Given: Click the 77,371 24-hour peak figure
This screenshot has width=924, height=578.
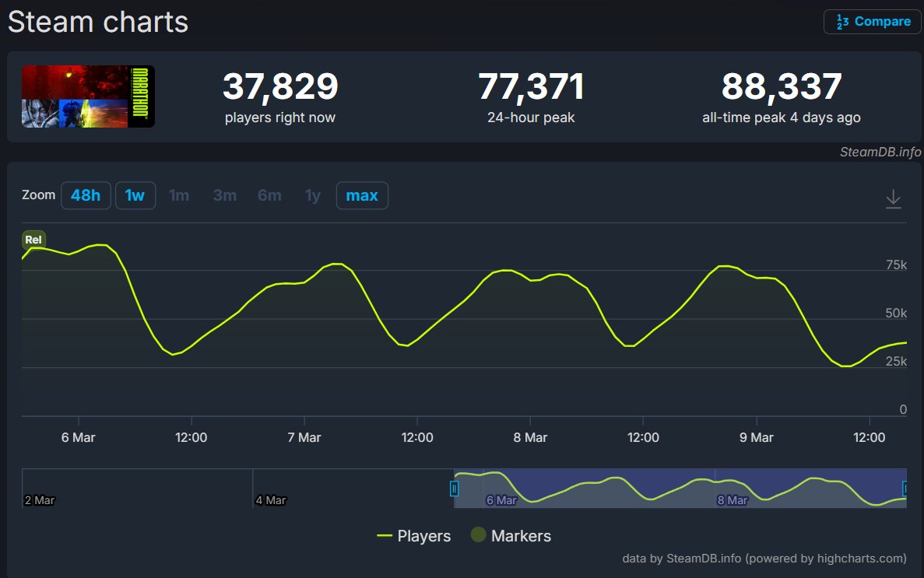Looking at the screenshot, I should pos(531,86).
